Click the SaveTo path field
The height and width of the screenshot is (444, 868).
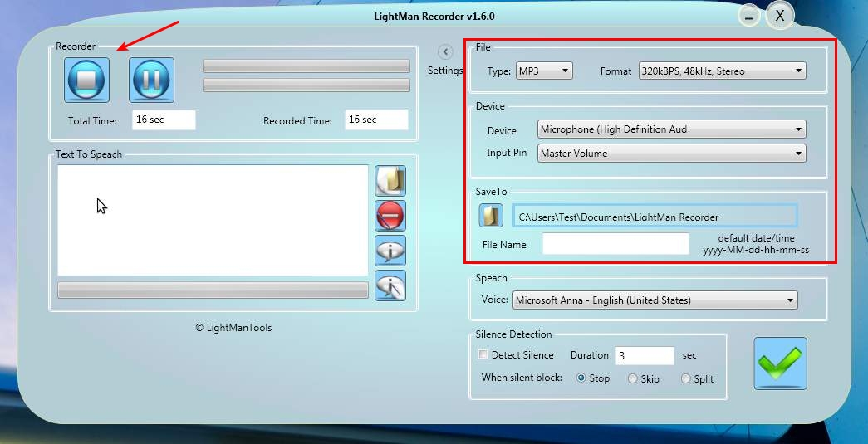(x=655, y=216)
